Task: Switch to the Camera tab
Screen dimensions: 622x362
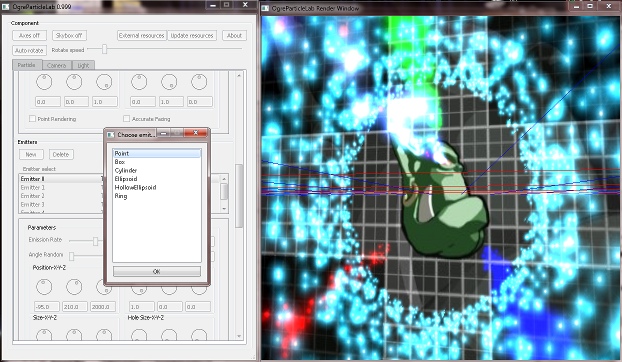Action: [x=56, y=65]
